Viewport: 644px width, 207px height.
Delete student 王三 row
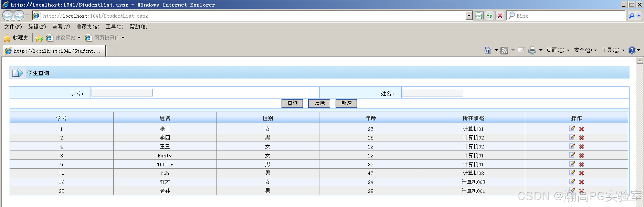pos(581,146)
